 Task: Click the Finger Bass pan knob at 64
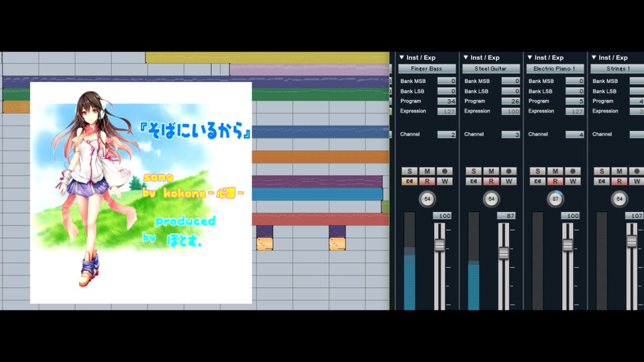coord(427,199)
